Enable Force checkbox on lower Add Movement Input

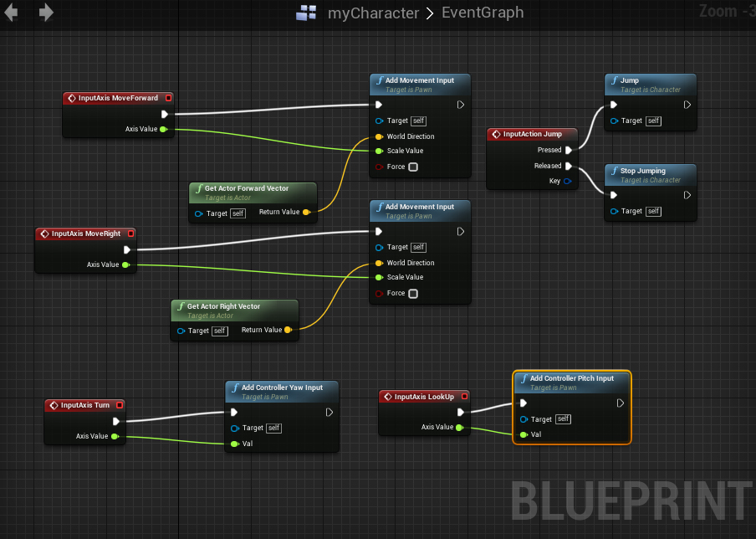pos(412,293)
